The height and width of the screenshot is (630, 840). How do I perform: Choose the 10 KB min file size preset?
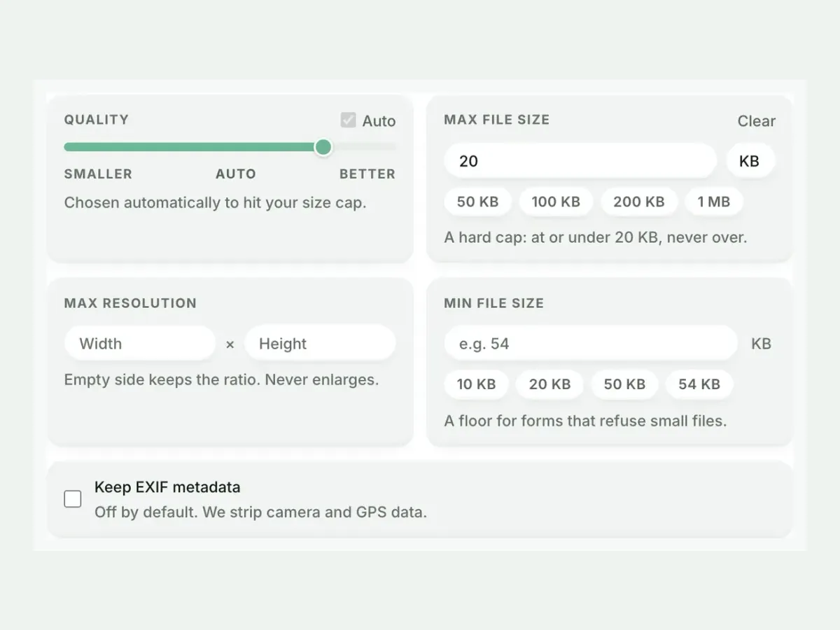[x=476, y=384]
